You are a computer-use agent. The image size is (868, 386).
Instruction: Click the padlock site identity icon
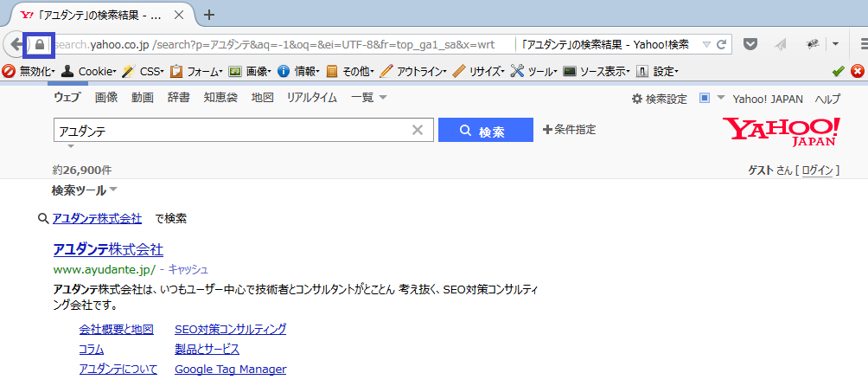(39, 44)
